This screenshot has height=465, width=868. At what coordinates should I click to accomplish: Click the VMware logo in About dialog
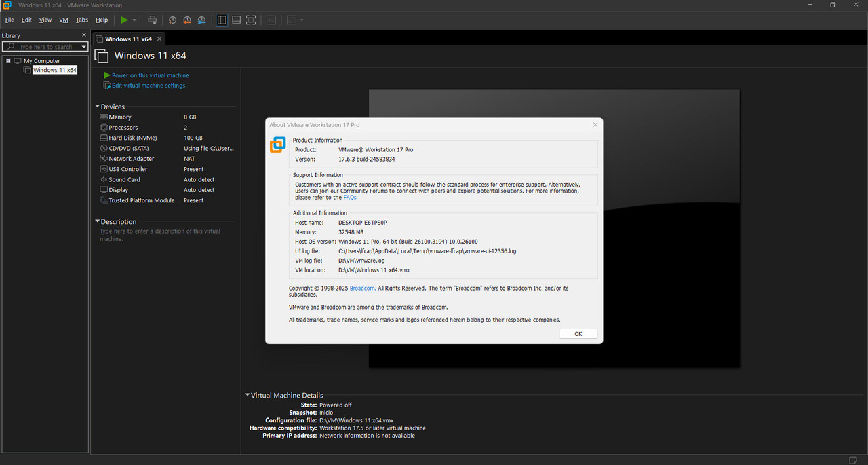point(278,145)
